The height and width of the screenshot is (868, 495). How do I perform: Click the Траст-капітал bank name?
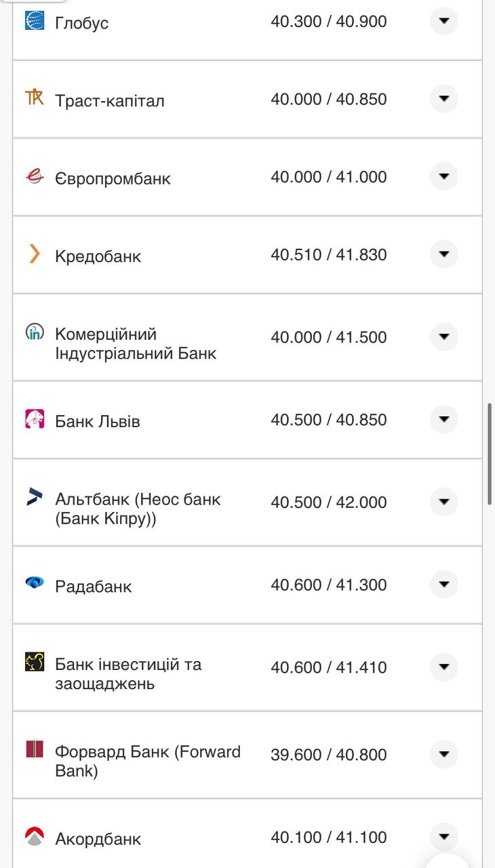click(110, 101)
